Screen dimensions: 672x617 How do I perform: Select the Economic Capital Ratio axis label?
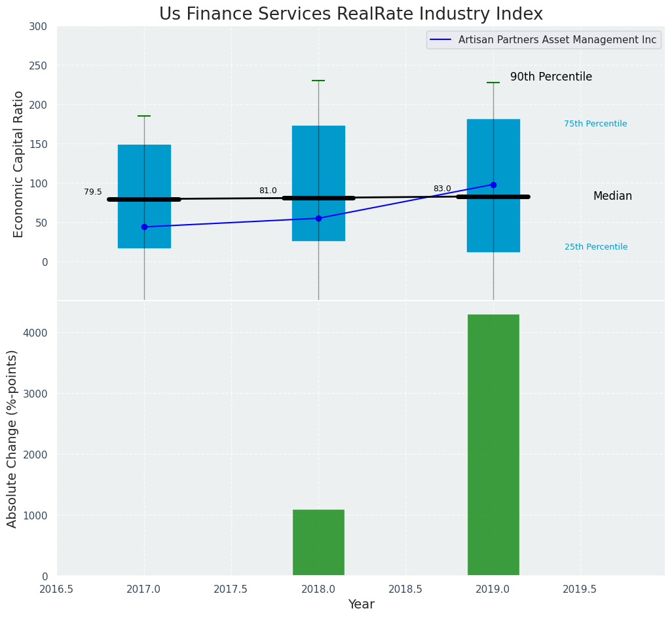pos(19,164)
